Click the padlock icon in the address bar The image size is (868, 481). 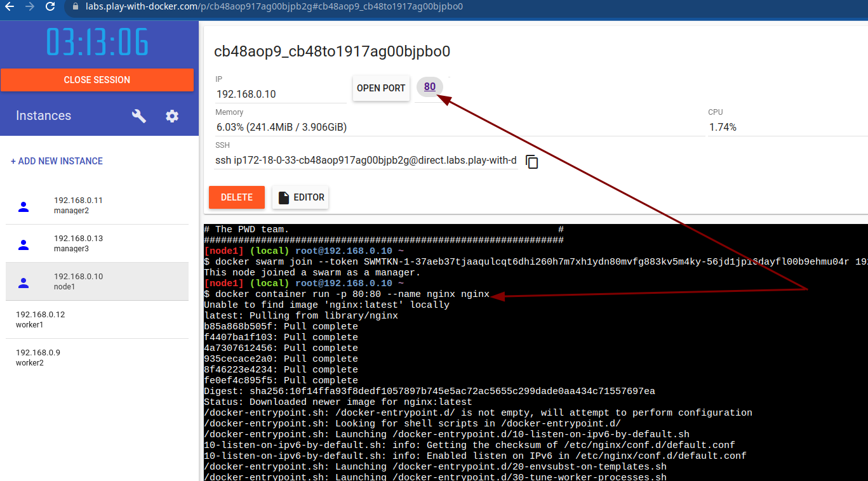pyautogui.click(x=76, y=9)
